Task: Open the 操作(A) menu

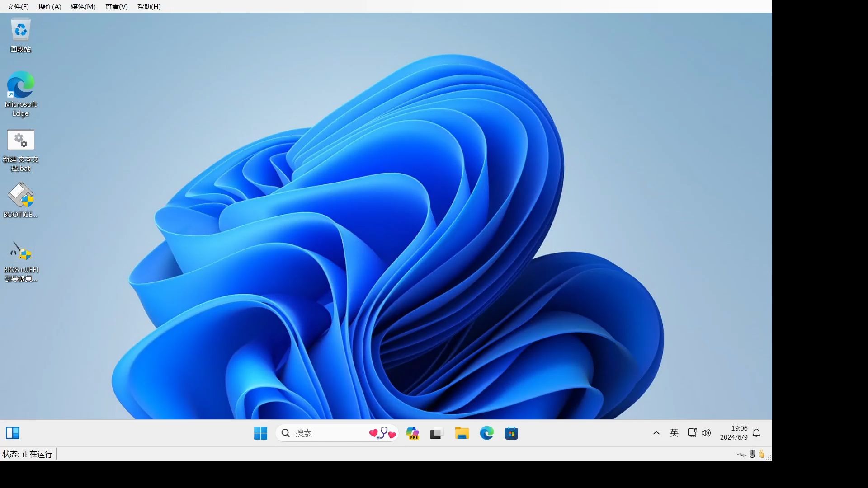Action: (x=50, y=6)
